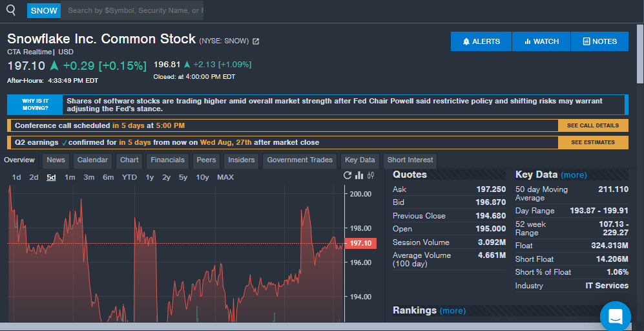The height and width of the screenshot is (331, 644).
Task: Click the 200.00 y-axis label
Action: point(360,194)
